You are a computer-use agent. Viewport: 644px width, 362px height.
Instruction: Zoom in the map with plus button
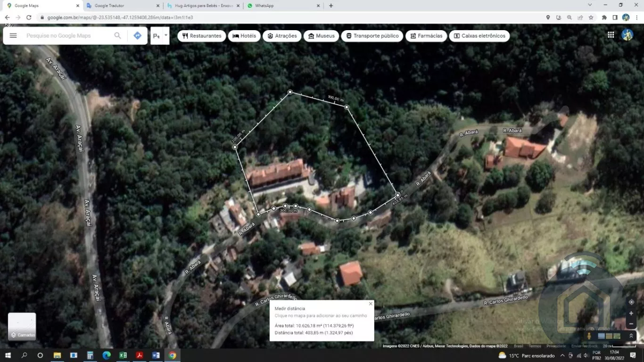pyautogui.click(x=631, y=313)
